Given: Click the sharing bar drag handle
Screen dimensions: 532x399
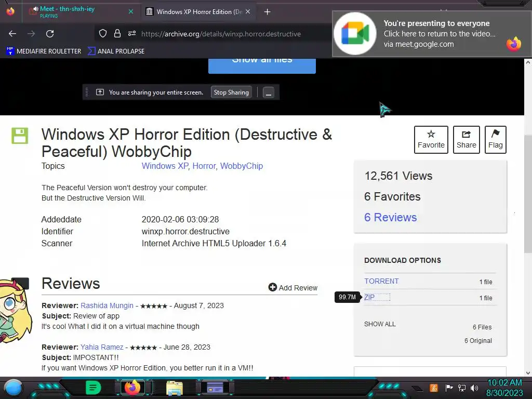Looking at the screenshot, I should pyautogui.click(x=87, y=92).
